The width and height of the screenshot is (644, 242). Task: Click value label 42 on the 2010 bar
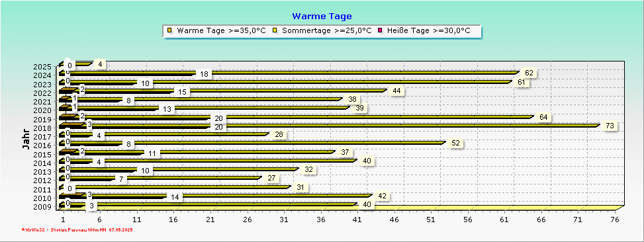coord(382,196)
